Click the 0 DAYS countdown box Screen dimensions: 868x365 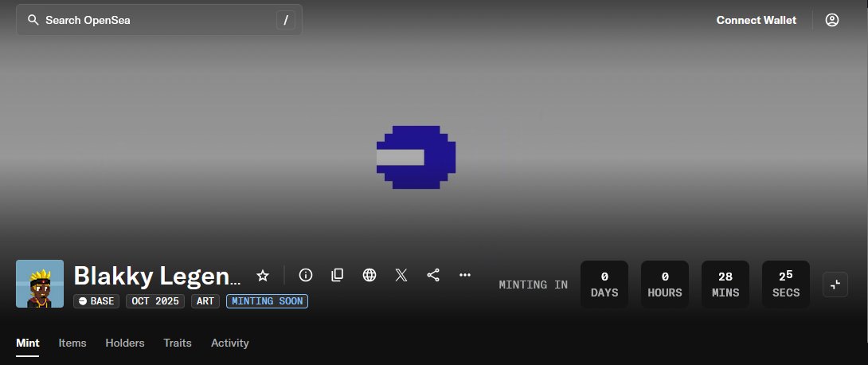pos(604,285)
